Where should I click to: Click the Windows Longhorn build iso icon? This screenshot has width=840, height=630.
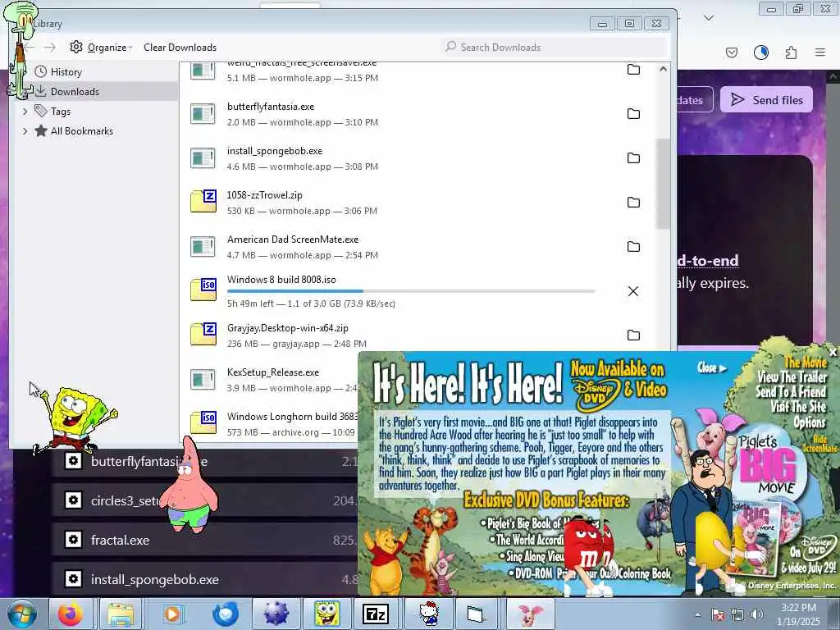[x=203, y=422]
